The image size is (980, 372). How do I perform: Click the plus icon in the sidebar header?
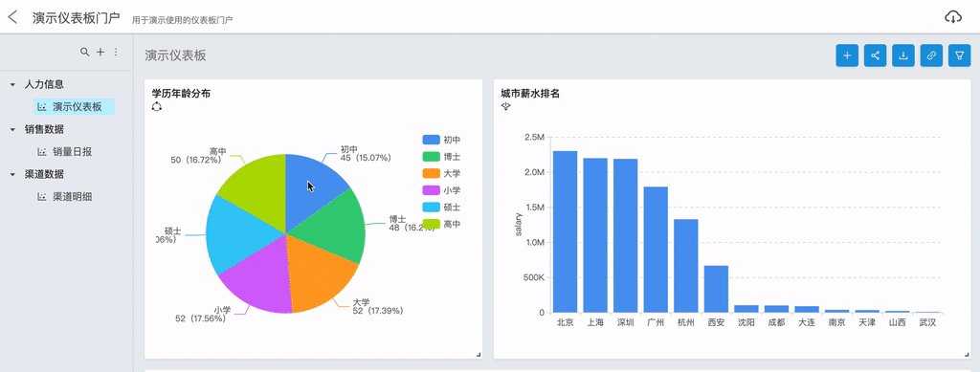(100, 53)
